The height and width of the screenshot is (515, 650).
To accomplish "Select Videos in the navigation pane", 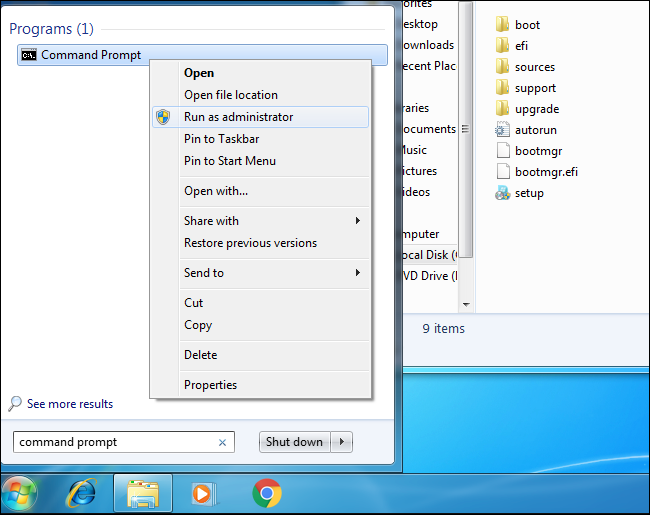I will point(416,192).
